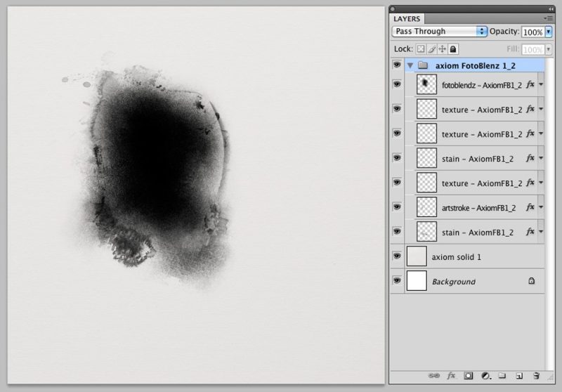Open the Layers panel options menu
Viewport: 562px width, 392px height.
click(548, 18)
